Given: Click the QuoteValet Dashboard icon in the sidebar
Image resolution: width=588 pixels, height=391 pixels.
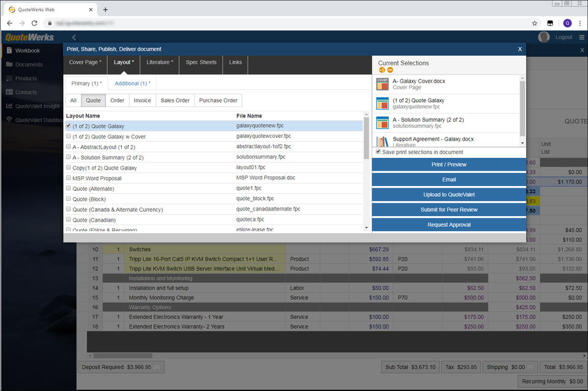Looking at the screenshot, I should [9, 119].
